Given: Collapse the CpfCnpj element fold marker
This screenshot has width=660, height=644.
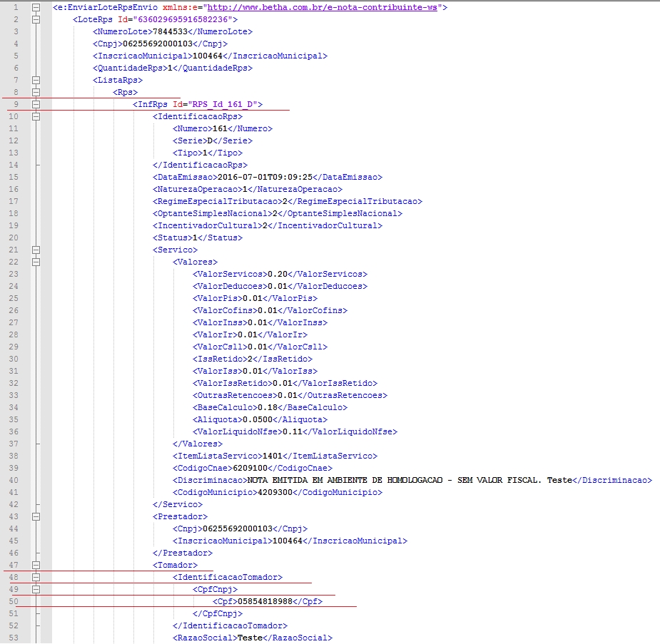Looking at the screenshot, I should [37, 588].
